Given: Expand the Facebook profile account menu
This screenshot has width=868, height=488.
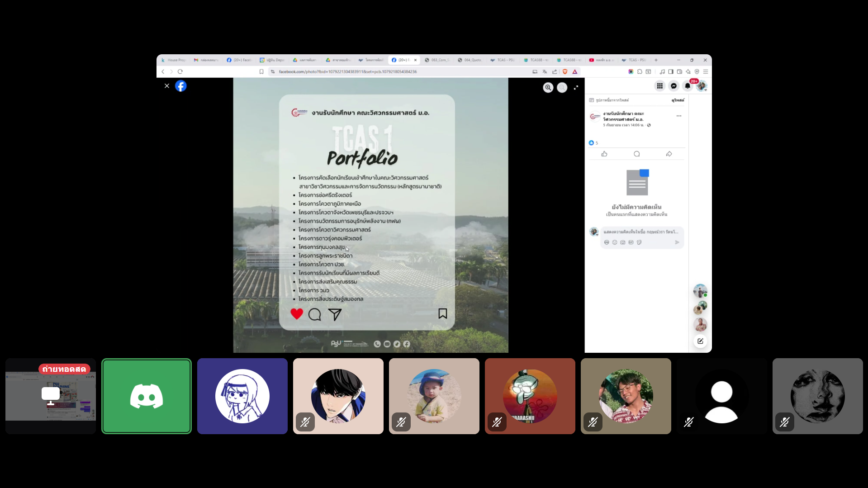Looking at the screenshot, I should pyautogui.click(x=702, y=86).
